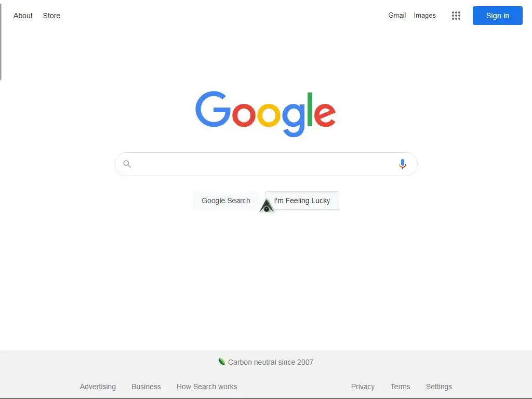Open the How Search works link
This screenshot has width=532, height=399.
pyautogui.click(x=207, y=387)
